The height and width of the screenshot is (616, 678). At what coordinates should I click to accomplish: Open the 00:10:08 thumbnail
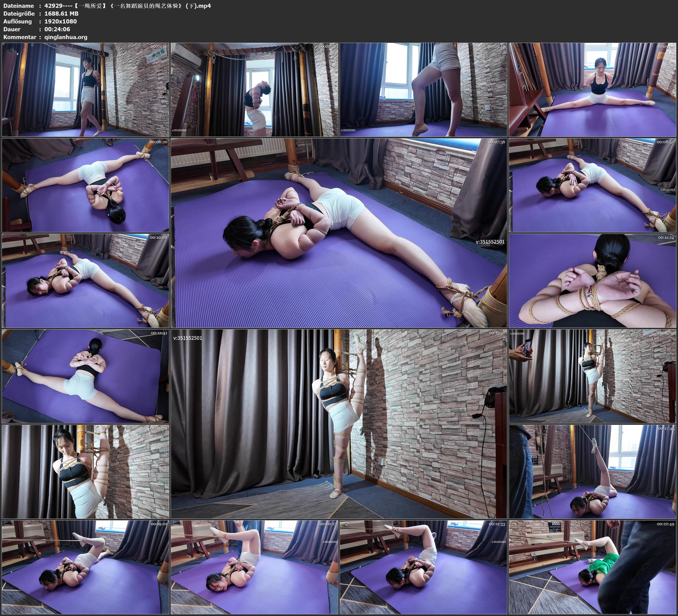(x=85, y=281)
